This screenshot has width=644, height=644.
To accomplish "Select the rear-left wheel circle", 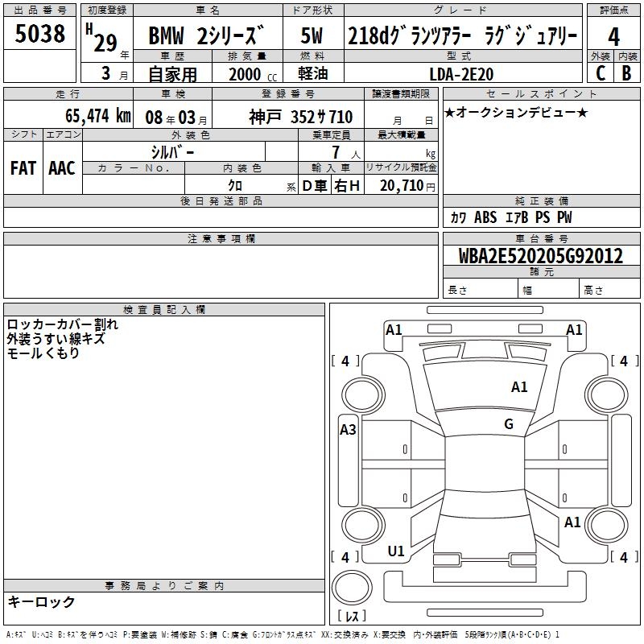I will point(363,526).
